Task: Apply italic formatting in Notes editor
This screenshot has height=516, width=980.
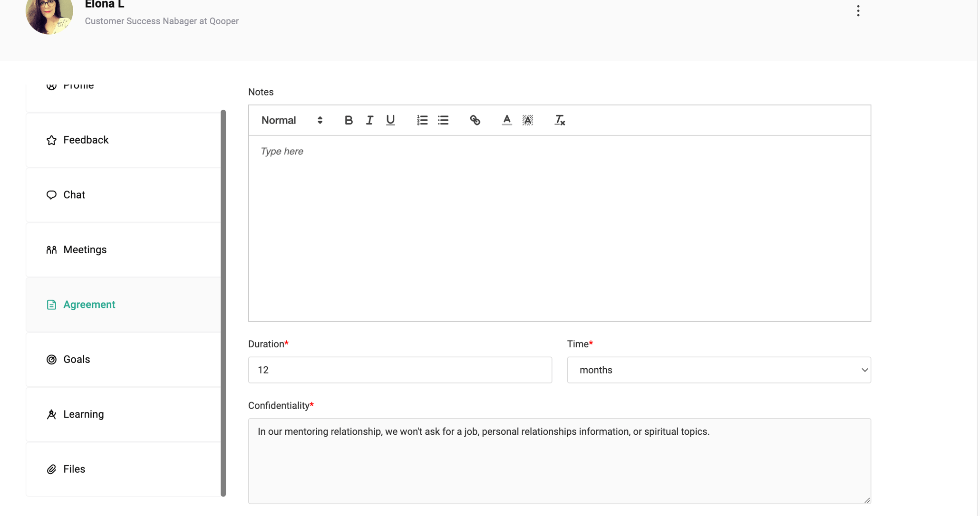Action: [x=369, y=120]
